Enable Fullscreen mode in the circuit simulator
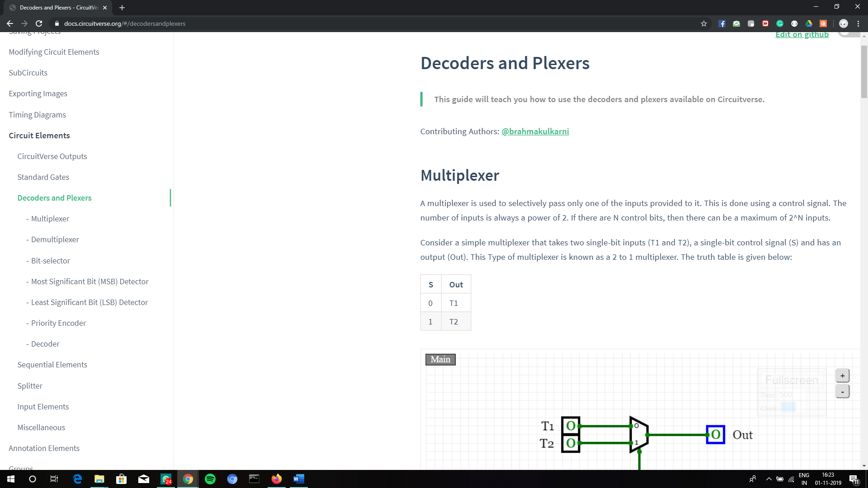Image resolution: width=868 pixels, height=488 pixels. 792,380
